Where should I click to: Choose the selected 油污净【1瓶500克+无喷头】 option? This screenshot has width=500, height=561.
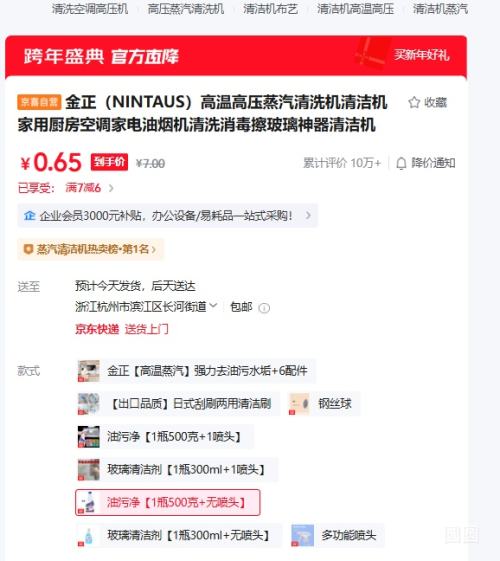[x=167, y=502]
